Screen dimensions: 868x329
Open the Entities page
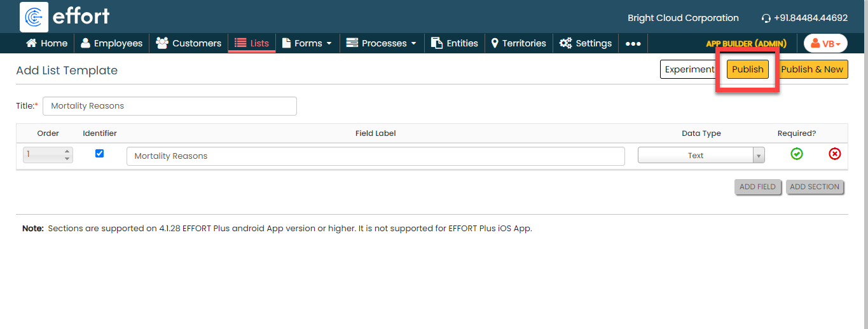click(455, 43)
